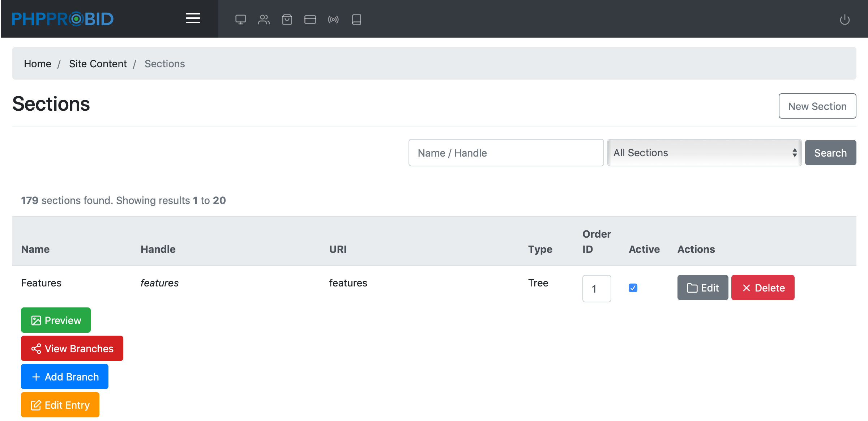
Task: Open the users icon in the navbar
Action: click(264, 20)
